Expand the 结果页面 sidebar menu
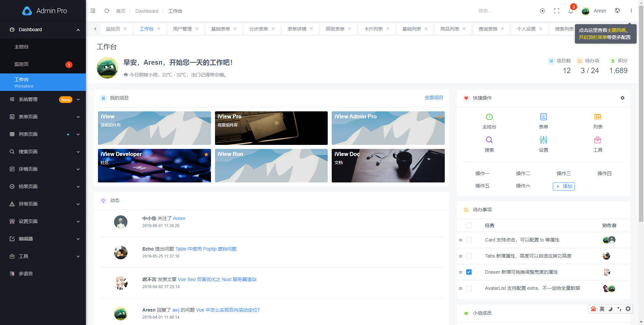The image size is (644, 325). pyautogui.click(x=43, y=186)
